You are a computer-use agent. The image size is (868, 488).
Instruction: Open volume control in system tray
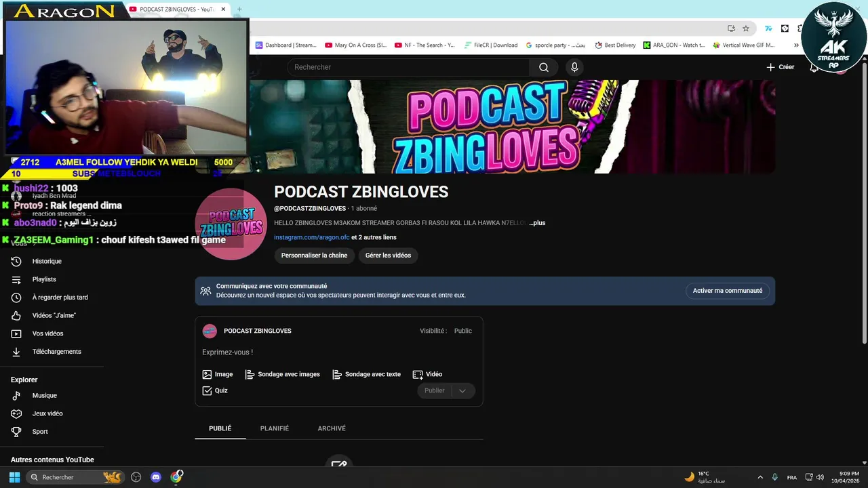click(x=820, y=477)
